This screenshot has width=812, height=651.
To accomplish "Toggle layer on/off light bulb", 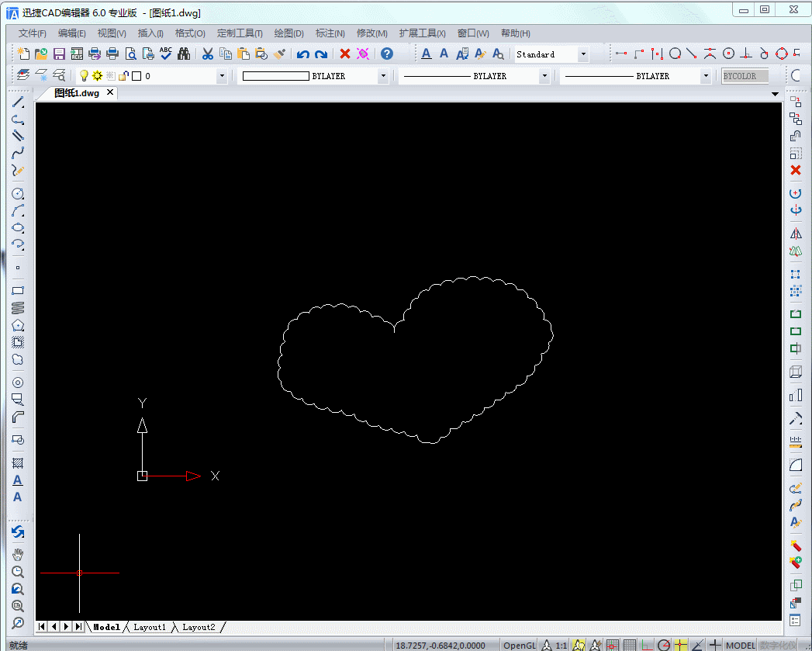I will click(x=84, y=76).
